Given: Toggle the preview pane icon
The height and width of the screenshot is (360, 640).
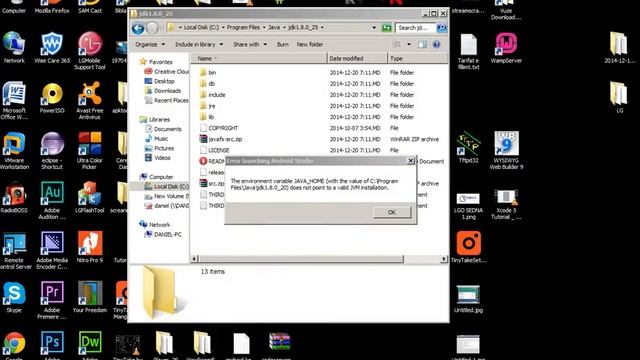Looking at the screenshot, I should (422, 44).
